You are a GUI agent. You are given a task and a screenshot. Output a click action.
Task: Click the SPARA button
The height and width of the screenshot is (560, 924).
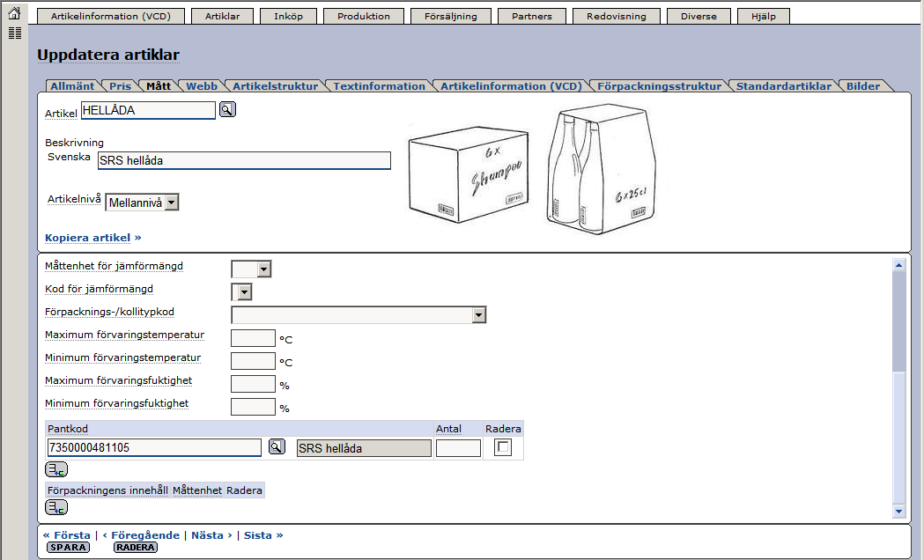(69, 548)
